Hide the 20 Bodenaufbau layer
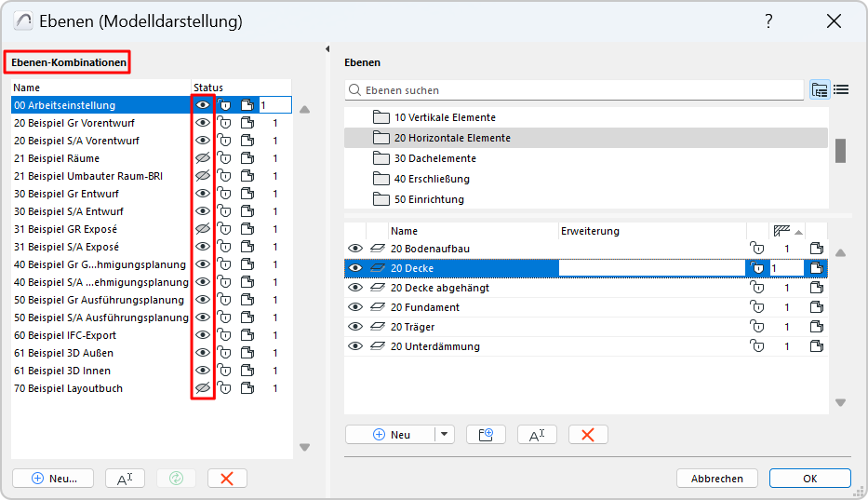This screenshot has width=868, height=500. 354,249
